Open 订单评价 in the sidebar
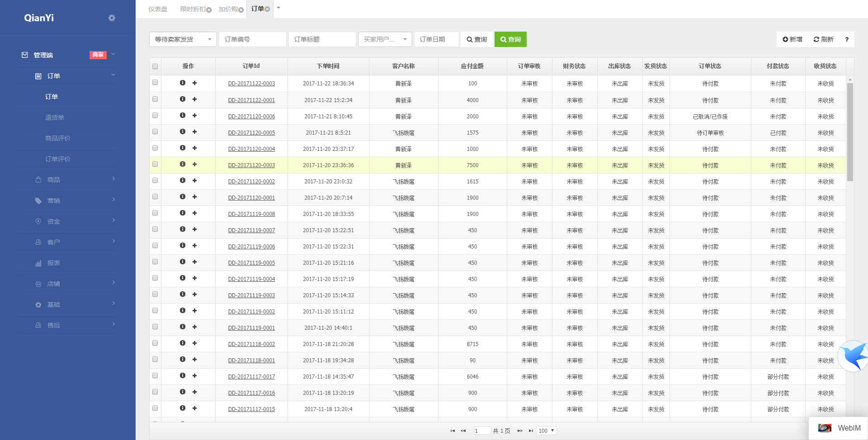Image resolution: width=868 pixels, height=440 pixels. tap(58, 159)
